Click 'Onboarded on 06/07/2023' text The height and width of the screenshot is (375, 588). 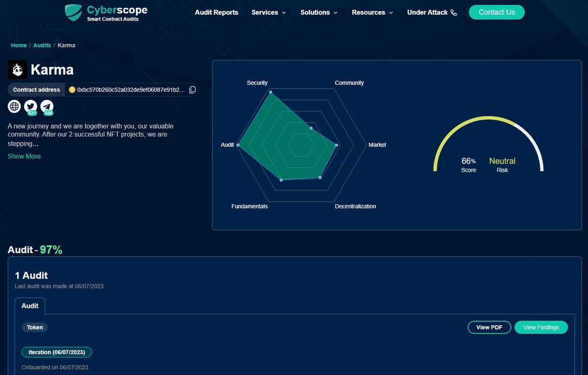[55, 367]
